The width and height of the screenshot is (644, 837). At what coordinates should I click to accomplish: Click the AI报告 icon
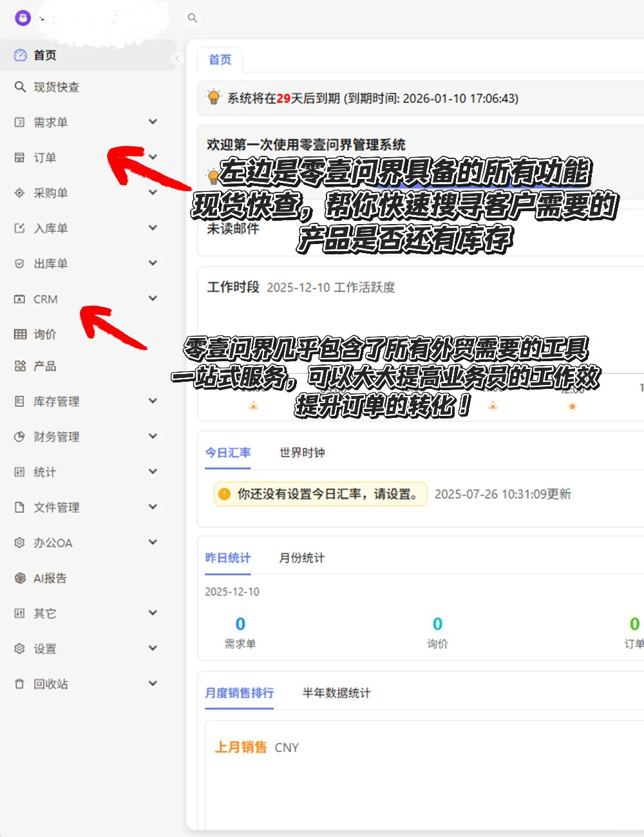(20, 578)
